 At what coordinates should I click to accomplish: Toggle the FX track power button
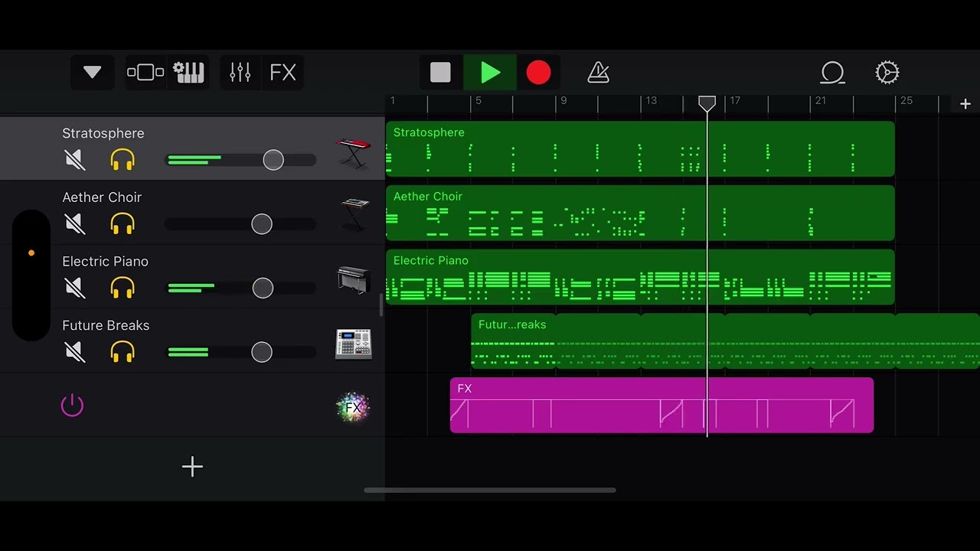click(72, 405)
